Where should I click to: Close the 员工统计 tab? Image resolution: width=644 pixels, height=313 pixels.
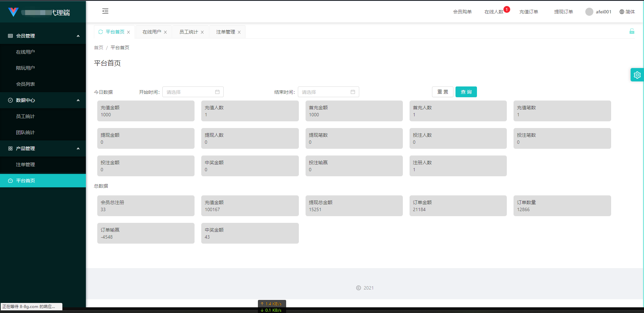click(x=202, y=32)
